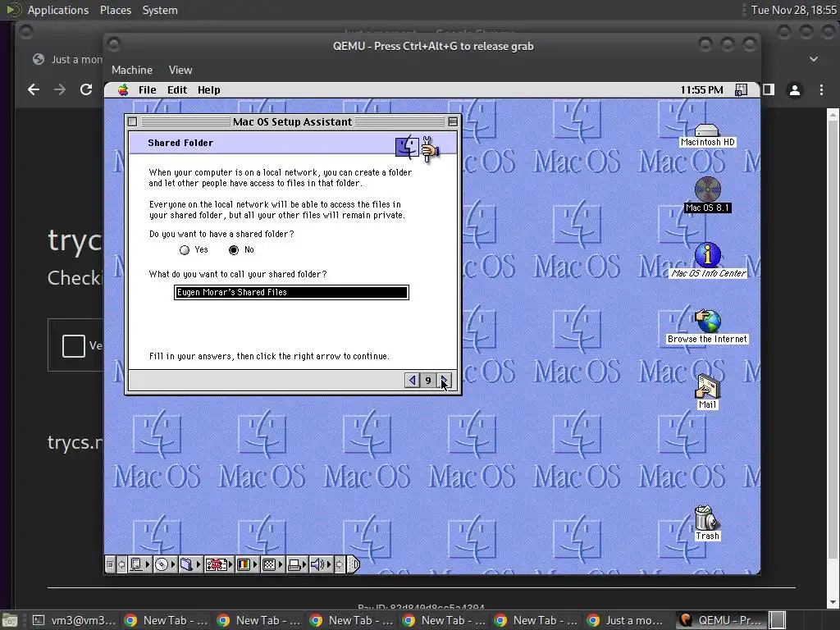Expand Monitor resolution module arrow
840x630 pixels.
tap(281, 564)
